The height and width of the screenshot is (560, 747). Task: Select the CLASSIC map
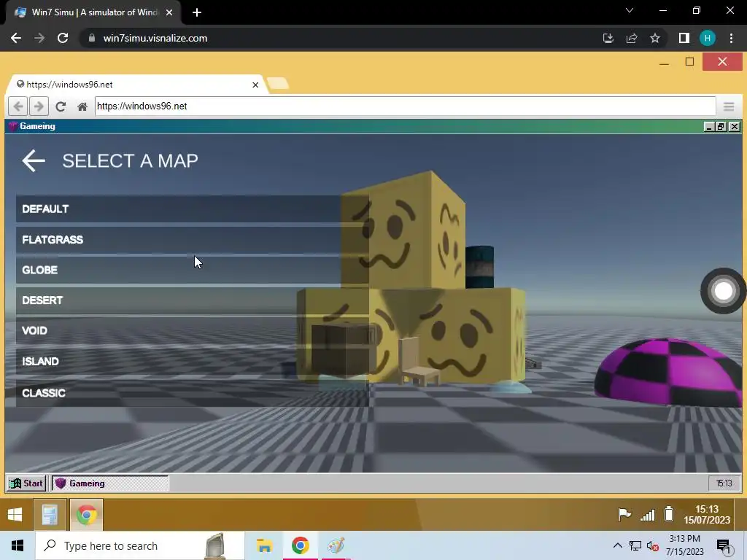193,393
